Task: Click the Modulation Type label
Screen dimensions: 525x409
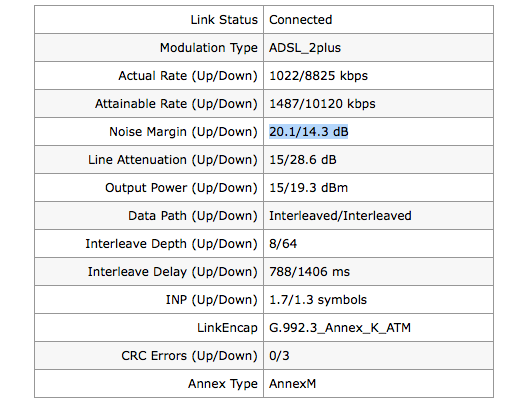Action: 209,48
